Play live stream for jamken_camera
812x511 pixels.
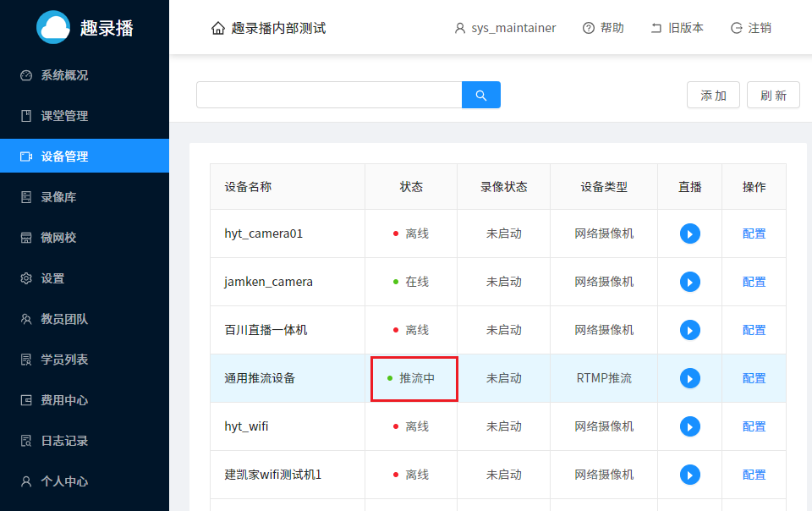pyautogui.click(x=690, y=282)
